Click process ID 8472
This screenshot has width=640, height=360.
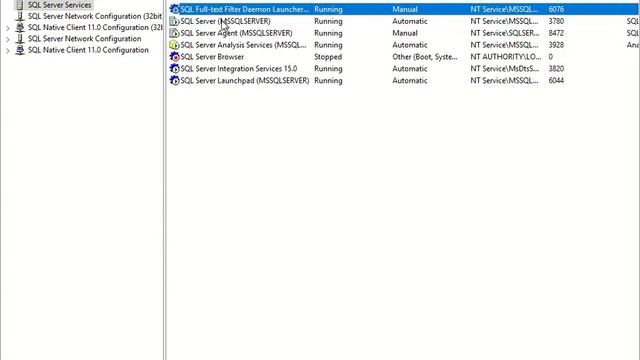(556, 33)
